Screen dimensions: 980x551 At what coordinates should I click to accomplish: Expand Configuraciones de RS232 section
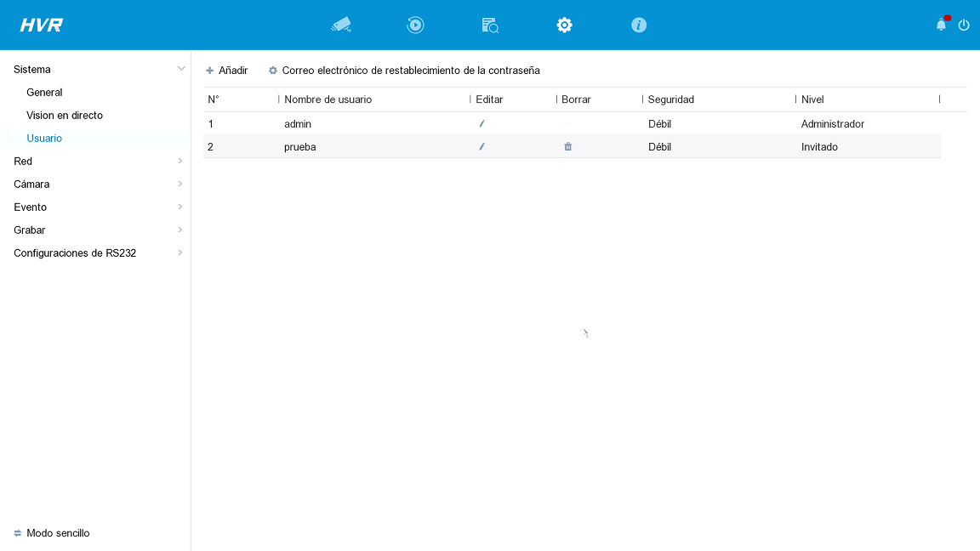click(95, 253)
